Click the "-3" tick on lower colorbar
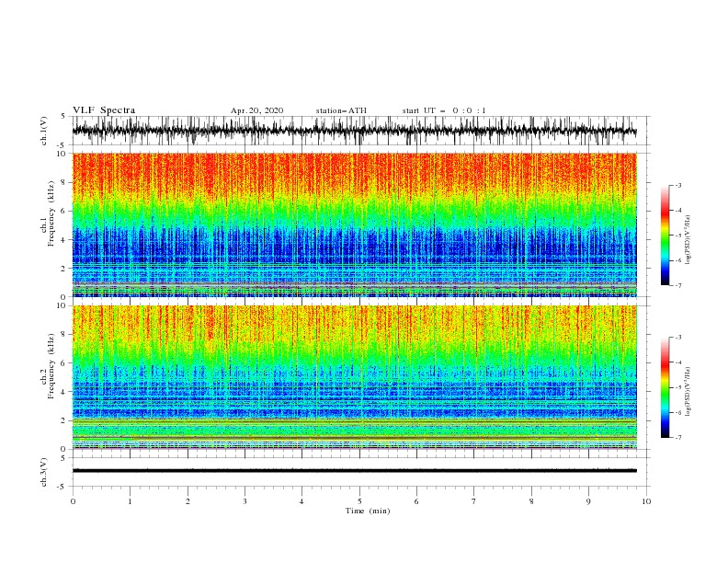Image resolution: width=728 pixels, height=563 pixels. (x=678, y=338)
